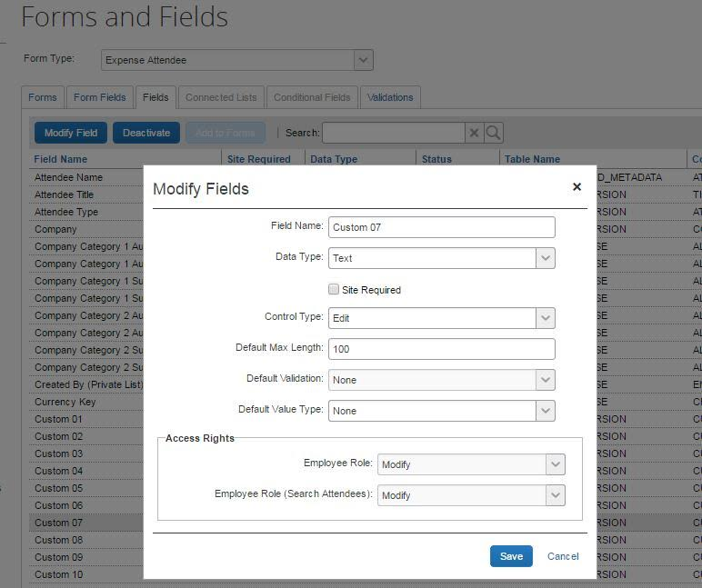Open the Employee Role dropdown
The image size is (702, 588).
coord(555,464)
